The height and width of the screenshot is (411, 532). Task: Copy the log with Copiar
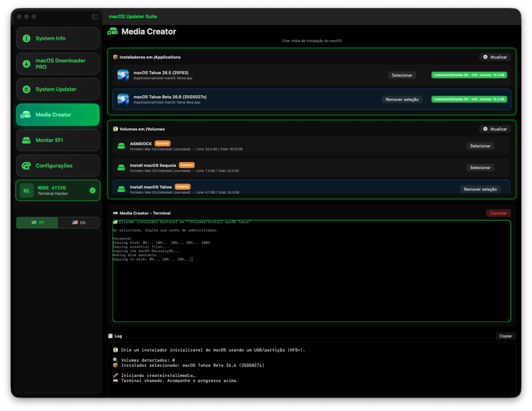(x=505, y=335)
